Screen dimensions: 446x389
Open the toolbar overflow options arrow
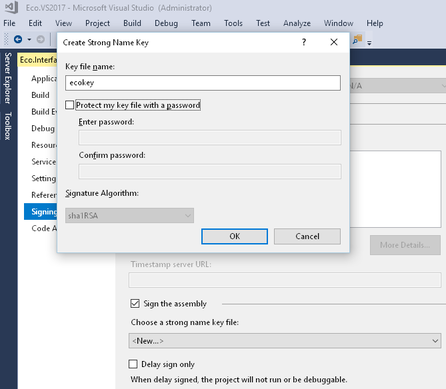pos(369,42)
